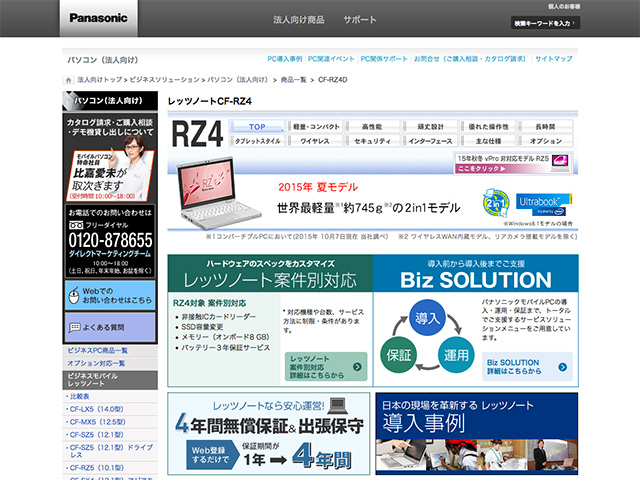The width and height of the screenshot is (640, 480).
Task: Select the 頑丈設計 tab
Action: 430,127
